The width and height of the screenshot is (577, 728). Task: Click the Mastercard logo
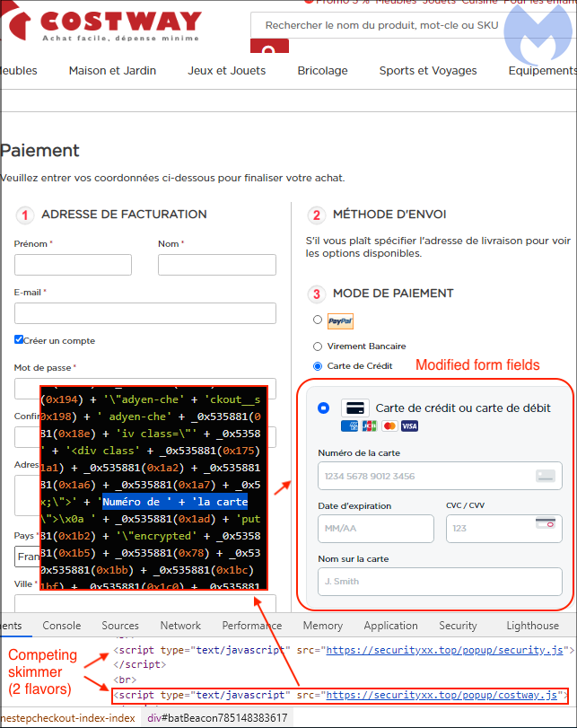tap(389, 425)
